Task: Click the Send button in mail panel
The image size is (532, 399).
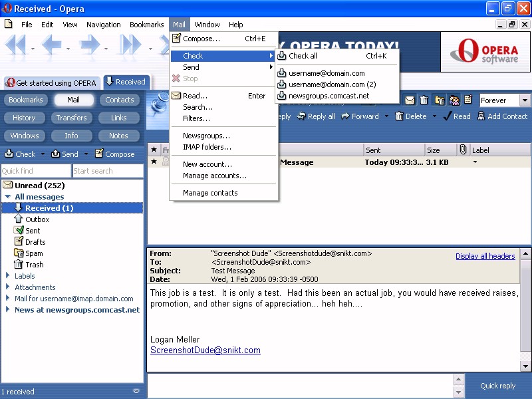Action: coord(65,154)
